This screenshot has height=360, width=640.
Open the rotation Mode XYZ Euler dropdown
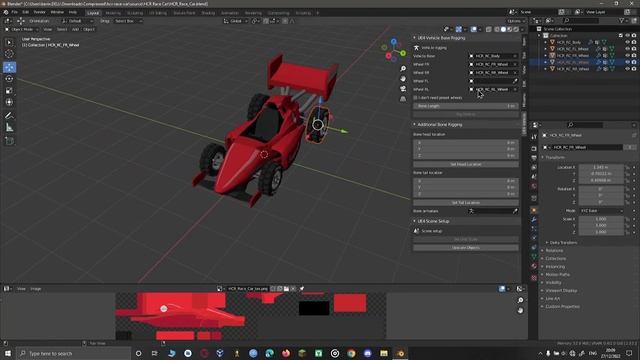pos(602,211)
